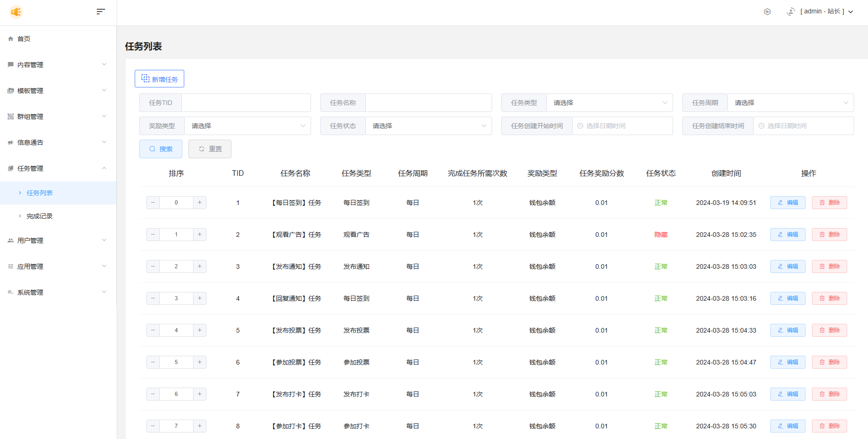
Task: Increase sort order for TID 1 row
Action: pyautogui.click(x=200, y=203)
